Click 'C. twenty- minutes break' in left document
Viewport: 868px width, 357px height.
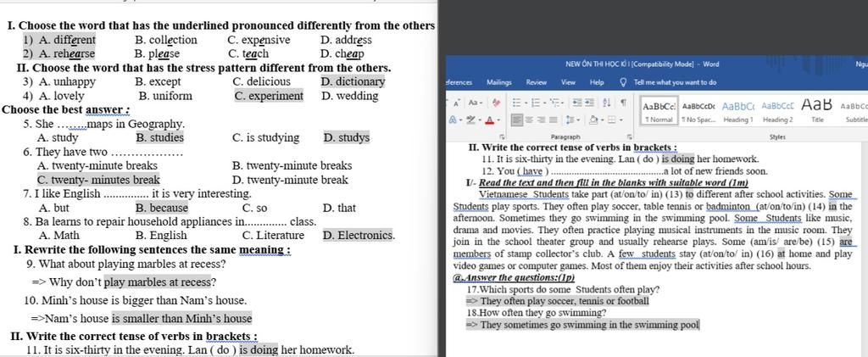(x=98, y=180)
